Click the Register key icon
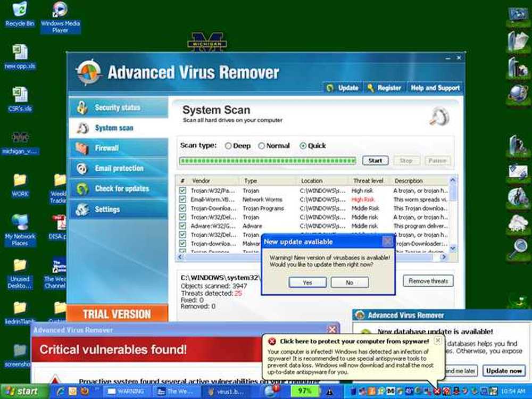This screenshot has height=399, width=532. [x=370, y=88]
